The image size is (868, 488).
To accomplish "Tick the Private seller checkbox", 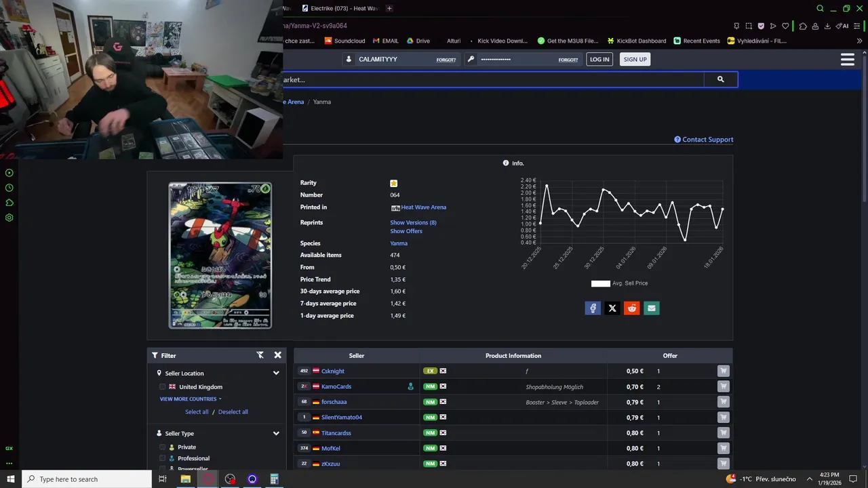I will tap(163, 447).
